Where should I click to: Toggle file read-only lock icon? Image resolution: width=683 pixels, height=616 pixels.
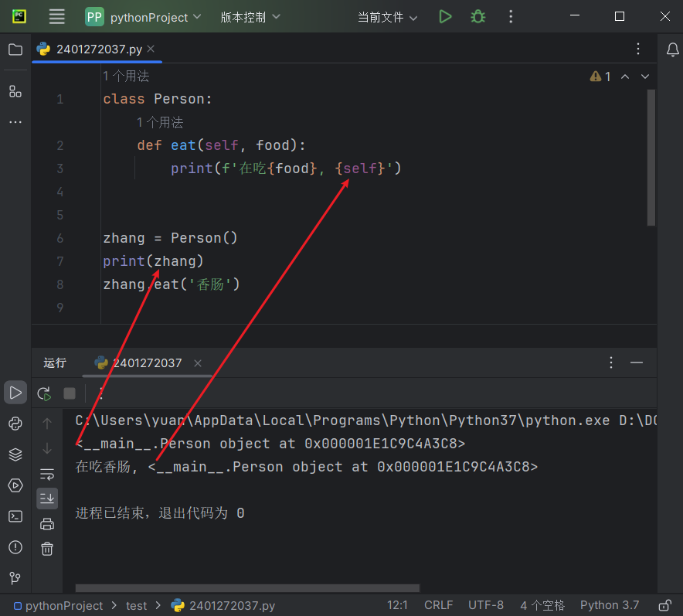pyautogui.click(x=664, y=605)
